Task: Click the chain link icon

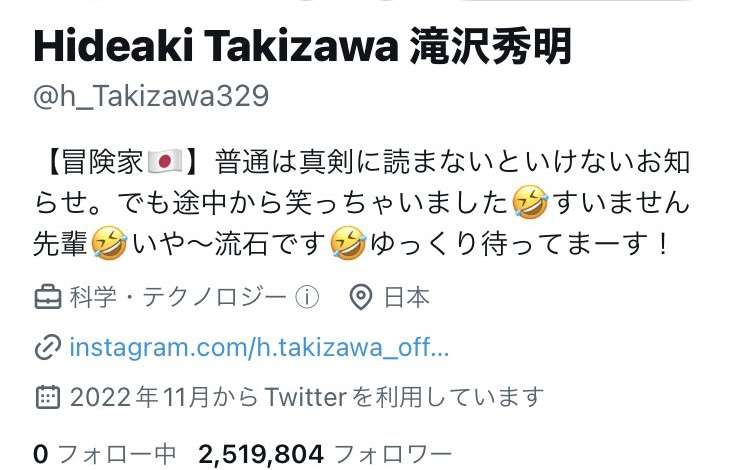Action: 48,347
